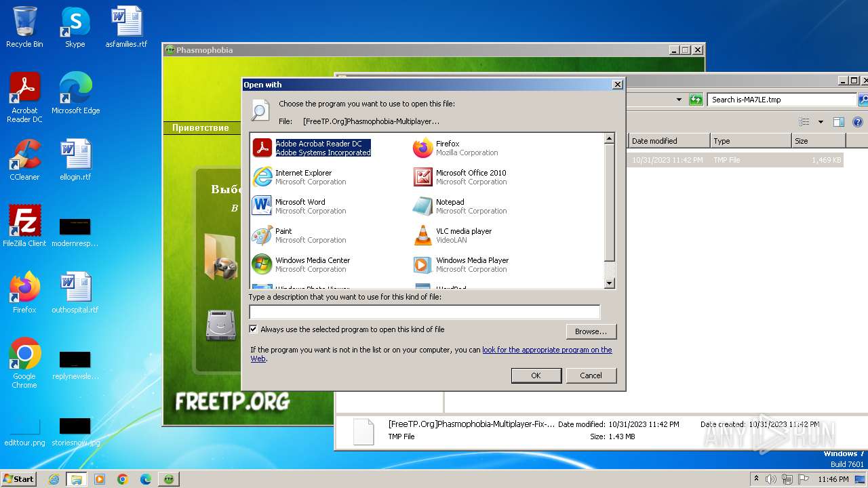Screen dimensions: 868x488
Task: Confirm Open with dialog with OK
Action: tap(536, 375)
